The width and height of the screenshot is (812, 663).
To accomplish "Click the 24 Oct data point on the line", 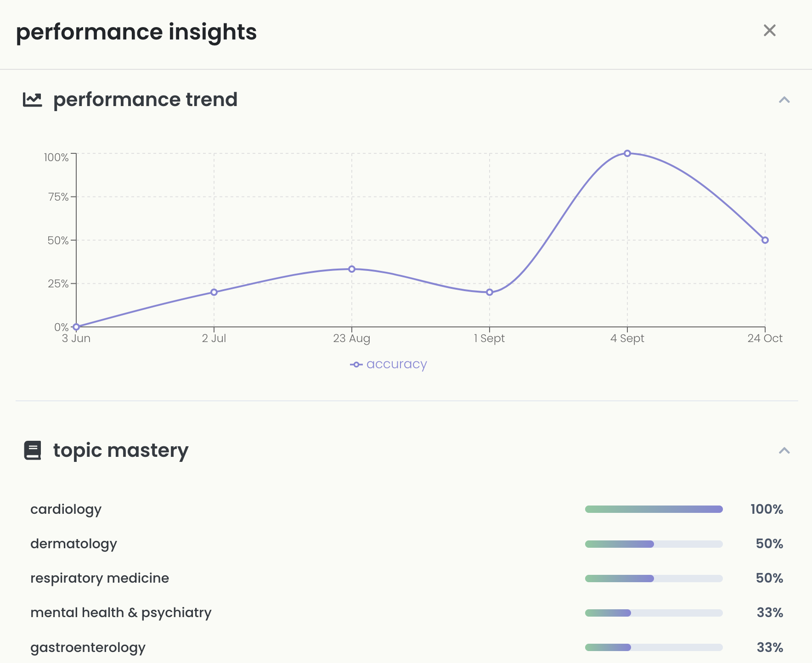I will tap(765, 239).
